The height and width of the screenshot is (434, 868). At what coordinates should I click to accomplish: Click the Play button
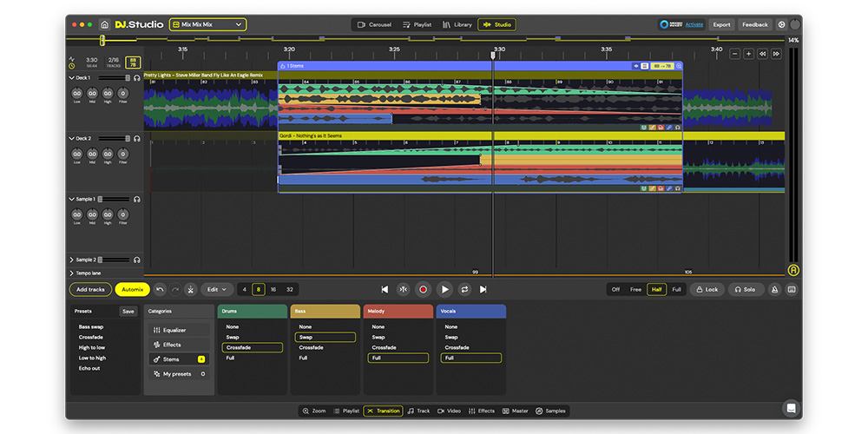tap(444, 289)
